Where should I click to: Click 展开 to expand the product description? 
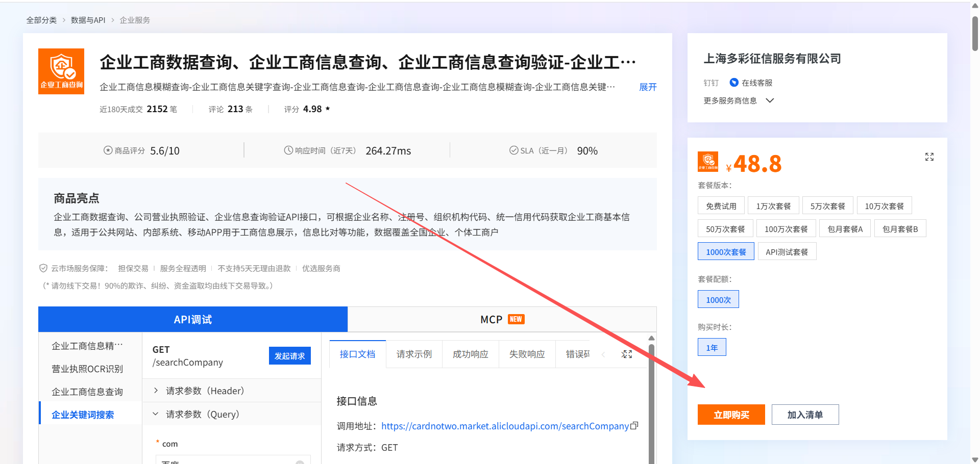click(648, 87)
